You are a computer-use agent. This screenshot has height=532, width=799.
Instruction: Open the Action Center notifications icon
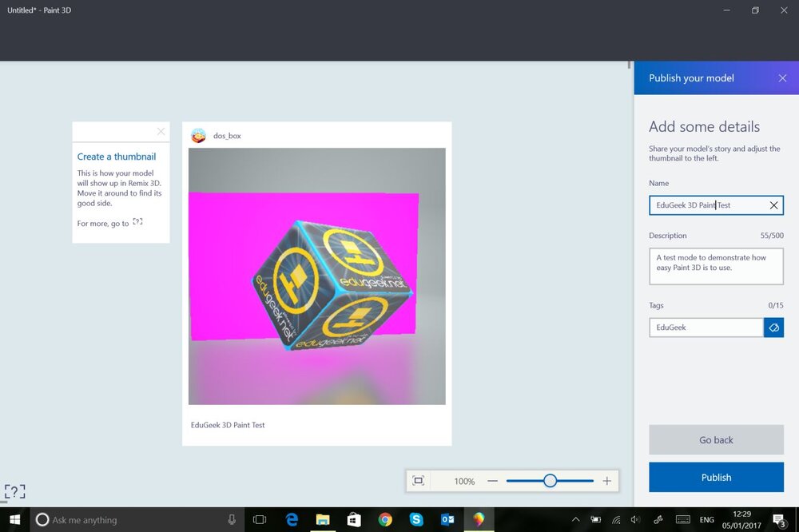click(779, 520)
